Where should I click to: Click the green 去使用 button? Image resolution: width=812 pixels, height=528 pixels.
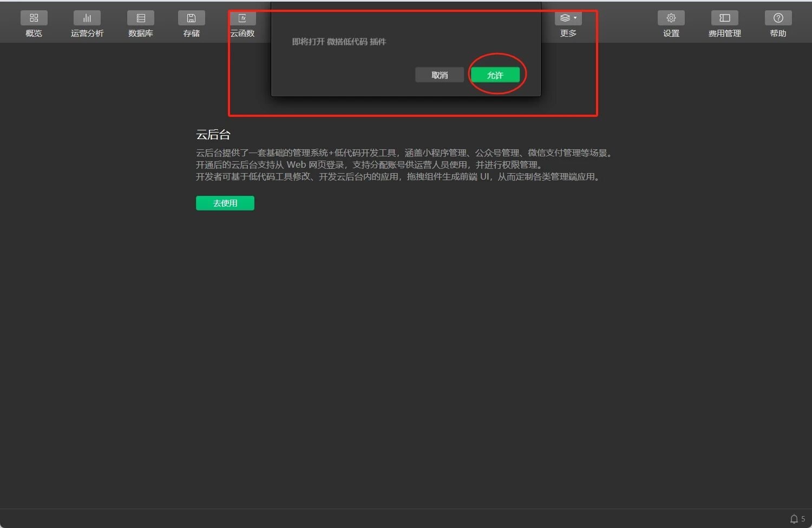[x=225, y=203]
